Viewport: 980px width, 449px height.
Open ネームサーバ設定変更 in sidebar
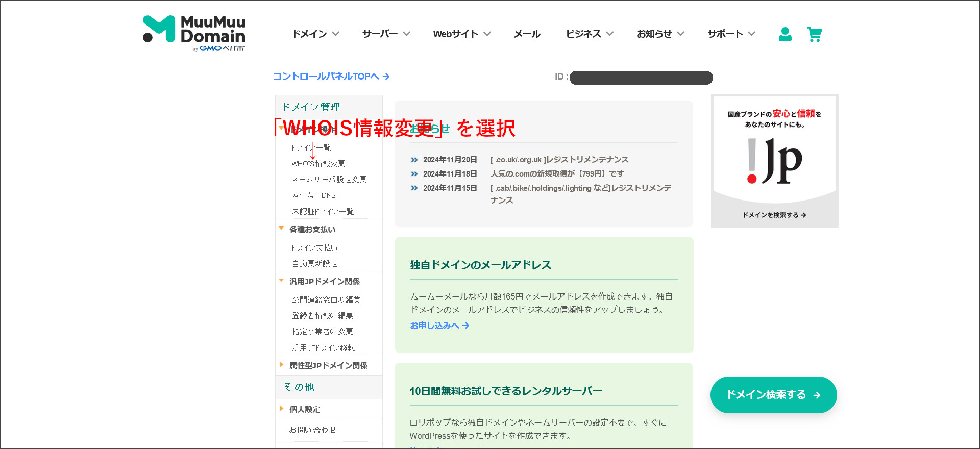(329, 180)
